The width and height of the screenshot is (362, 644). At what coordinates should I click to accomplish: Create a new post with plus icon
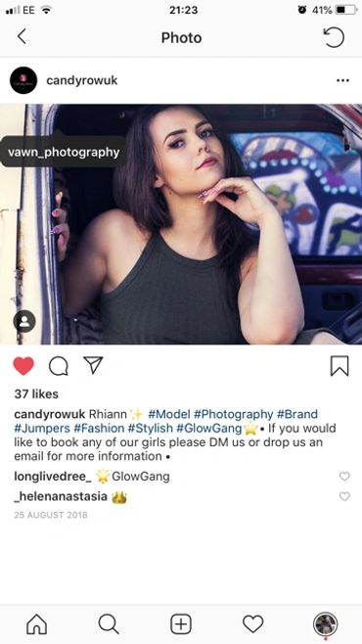(181, 624)
